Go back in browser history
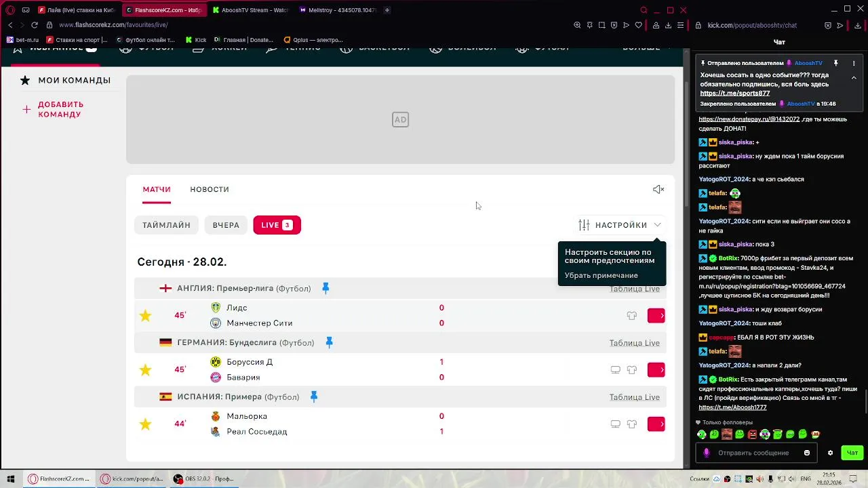 point(9,25)
